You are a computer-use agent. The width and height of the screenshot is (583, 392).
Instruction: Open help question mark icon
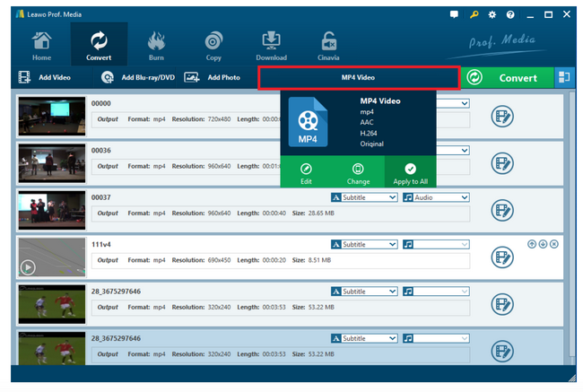[x=510, y=14]
